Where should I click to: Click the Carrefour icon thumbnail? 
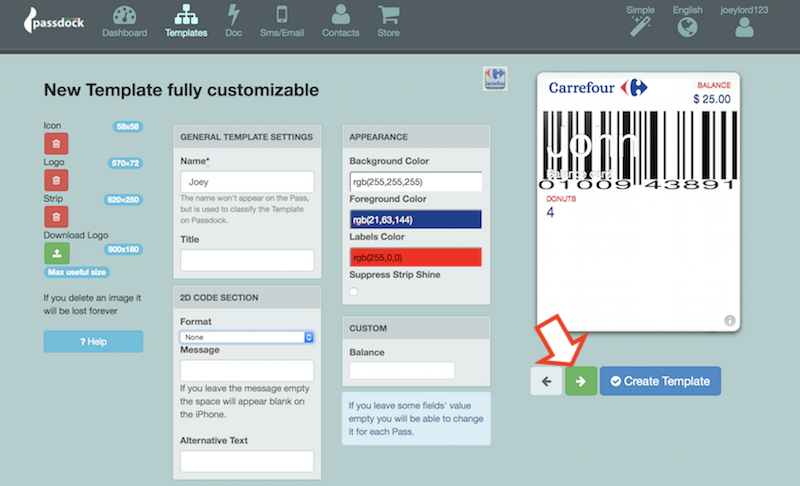pos(495,79)
